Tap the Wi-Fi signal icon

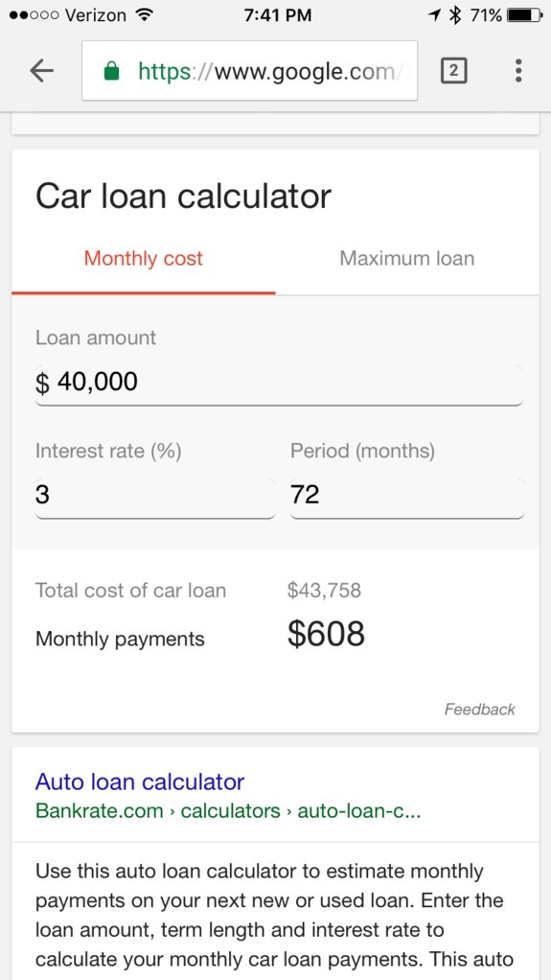(x=145, y=15)
